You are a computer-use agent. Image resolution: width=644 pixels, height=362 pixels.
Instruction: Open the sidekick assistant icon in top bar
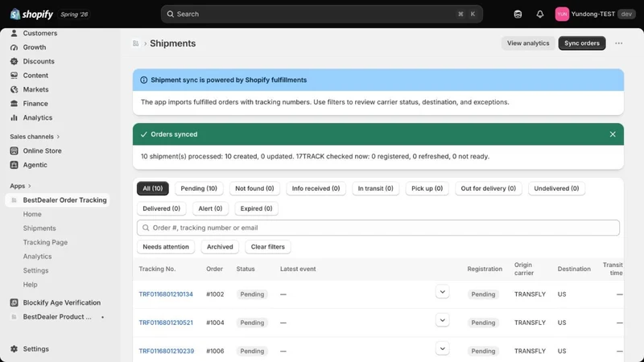[518, 14]
